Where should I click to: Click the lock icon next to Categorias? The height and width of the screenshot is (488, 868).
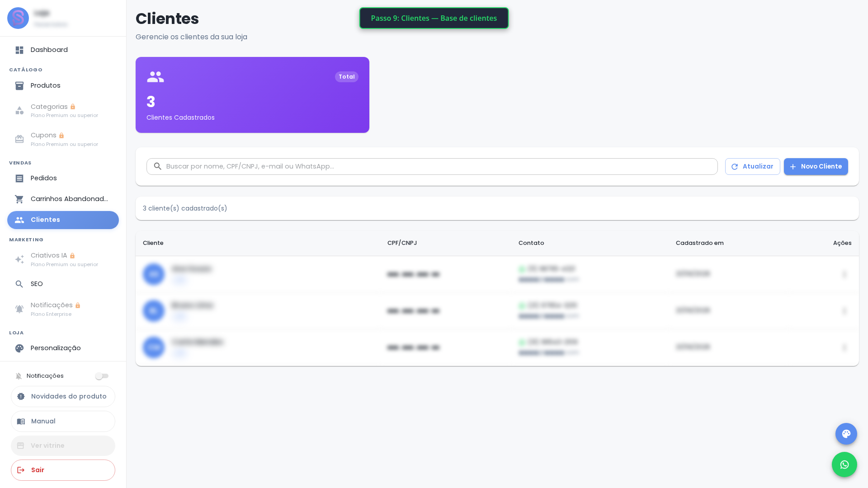click(73, 107)
